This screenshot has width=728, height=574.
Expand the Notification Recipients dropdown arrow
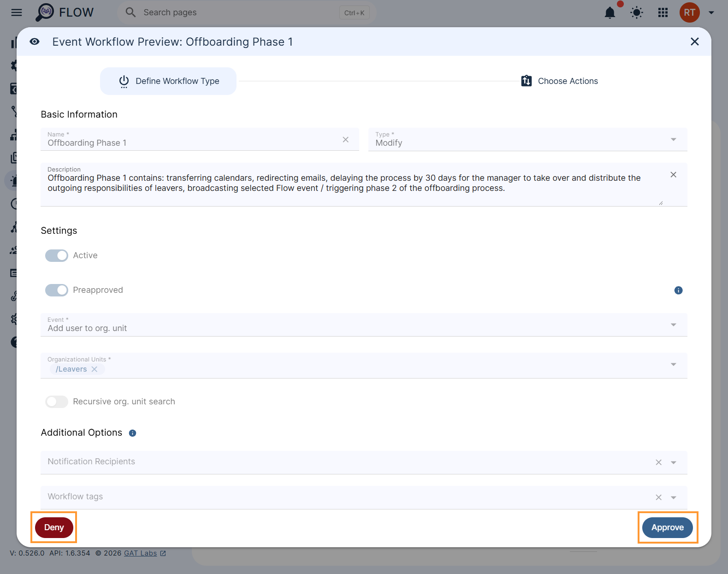pos(674,462)
